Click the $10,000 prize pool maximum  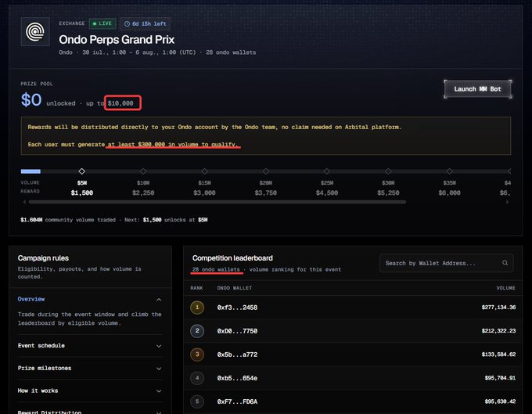pos(120,103)
